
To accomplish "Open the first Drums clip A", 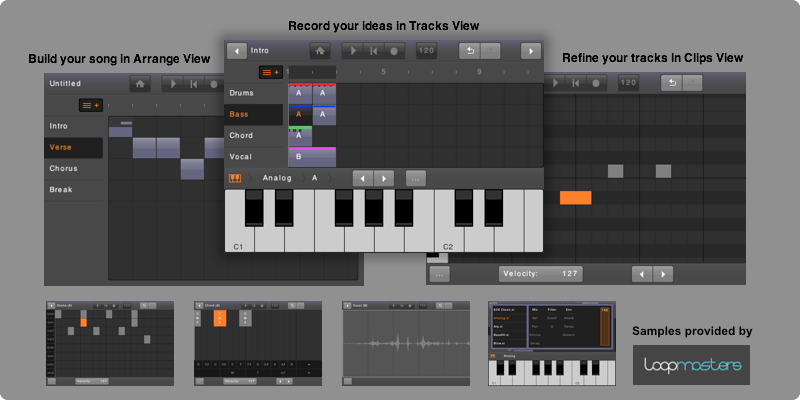I will tap(300, 93).
